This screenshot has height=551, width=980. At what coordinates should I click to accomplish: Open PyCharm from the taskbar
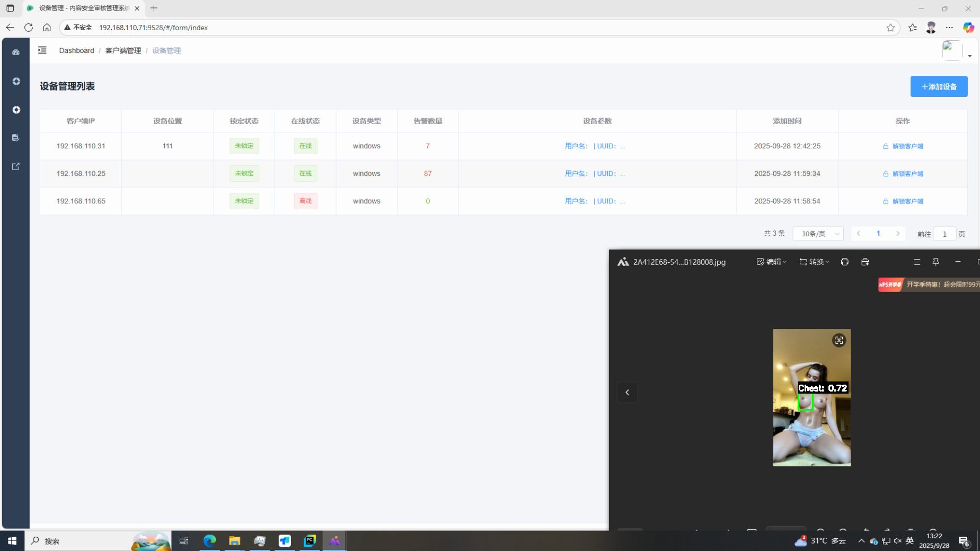(x=310, y=541)
